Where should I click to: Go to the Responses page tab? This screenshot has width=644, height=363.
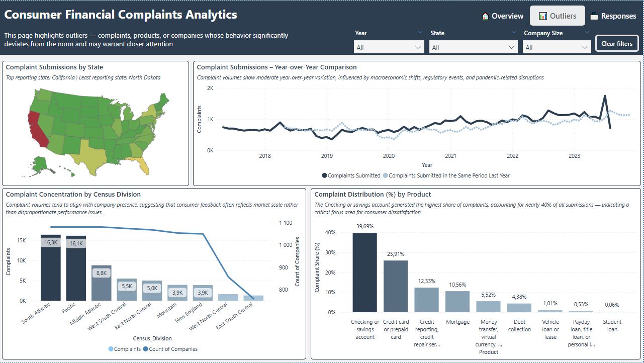pos(613,16)
